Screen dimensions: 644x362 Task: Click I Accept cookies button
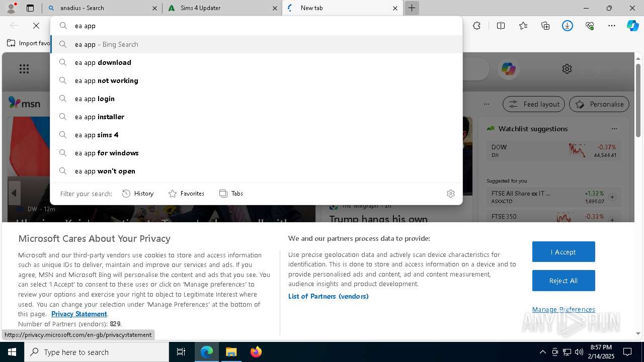[563, 252]
